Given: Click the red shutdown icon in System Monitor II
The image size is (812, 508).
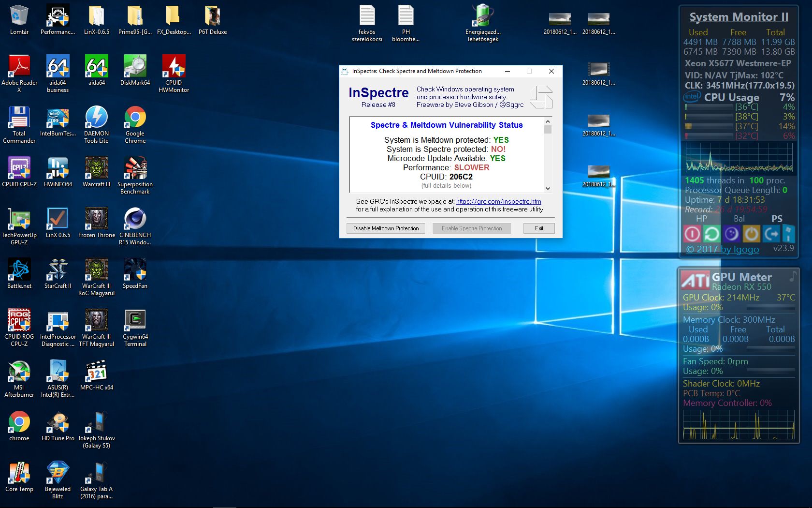Looking at the screenshot, I should pos(692,234).
